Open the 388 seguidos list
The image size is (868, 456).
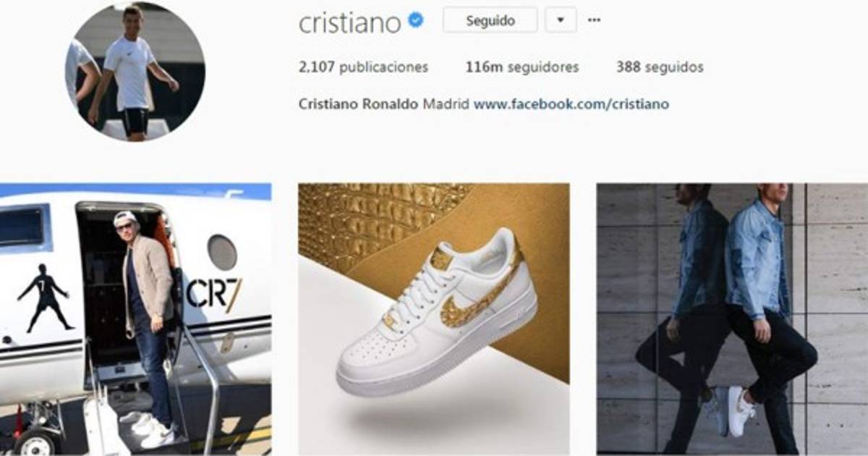pyautogui.click(x=660, y=67)
